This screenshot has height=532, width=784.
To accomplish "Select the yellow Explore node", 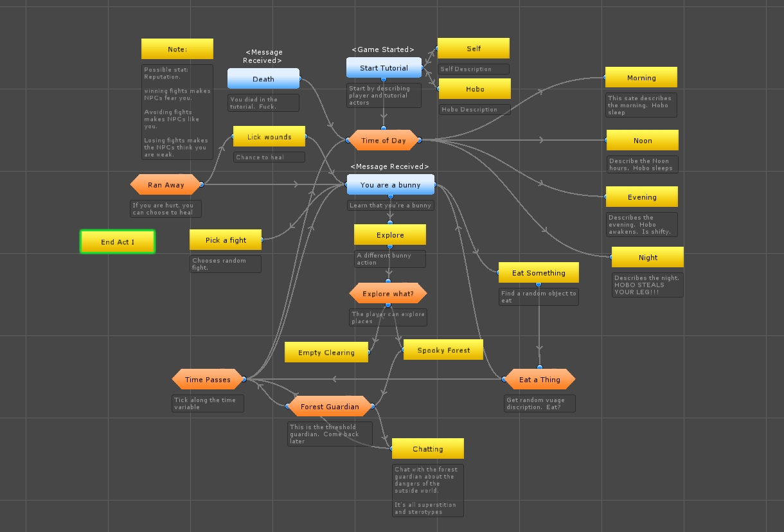I will 390,235.
